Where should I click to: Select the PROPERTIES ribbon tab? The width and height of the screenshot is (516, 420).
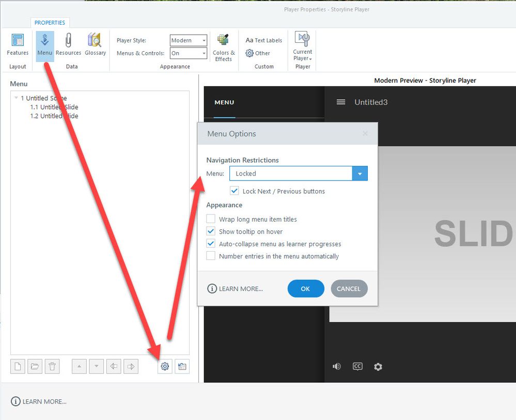pos(50,22)
